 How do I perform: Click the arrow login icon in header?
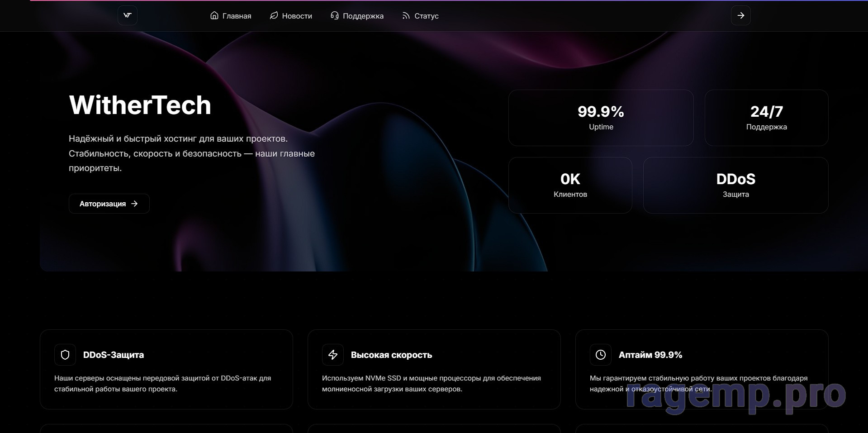[x=740, y=15]
